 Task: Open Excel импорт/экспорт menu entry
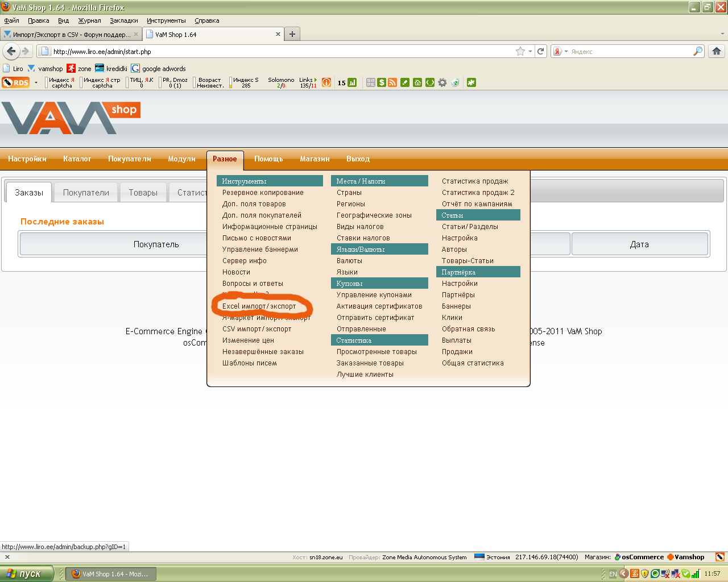pyautogui.click(x=259, y=306)
